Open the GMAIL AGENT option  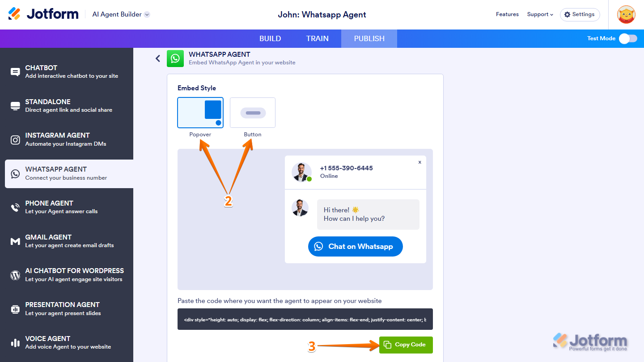click(67, 241)
